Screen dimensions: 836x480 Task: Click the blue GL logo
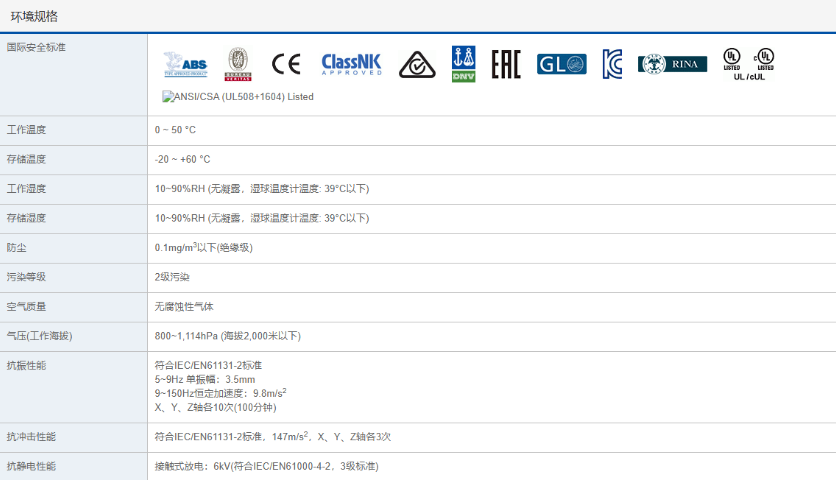click(x=561, y=64)
